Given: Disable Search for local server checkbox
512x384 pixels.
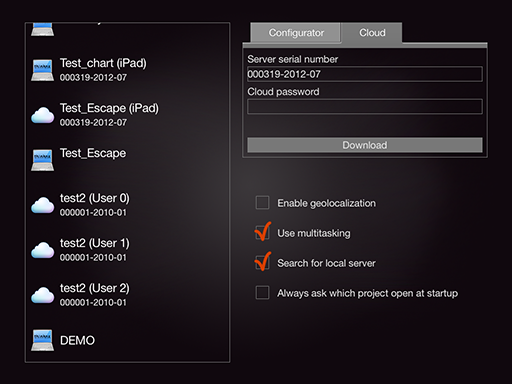Looking at the screenshot, I should tap(262, 263).
